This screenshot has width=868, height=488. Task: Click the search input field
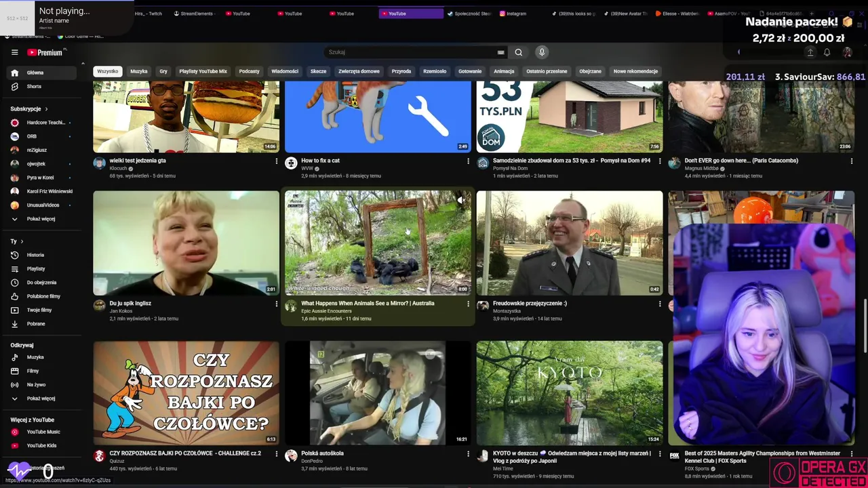410,52
